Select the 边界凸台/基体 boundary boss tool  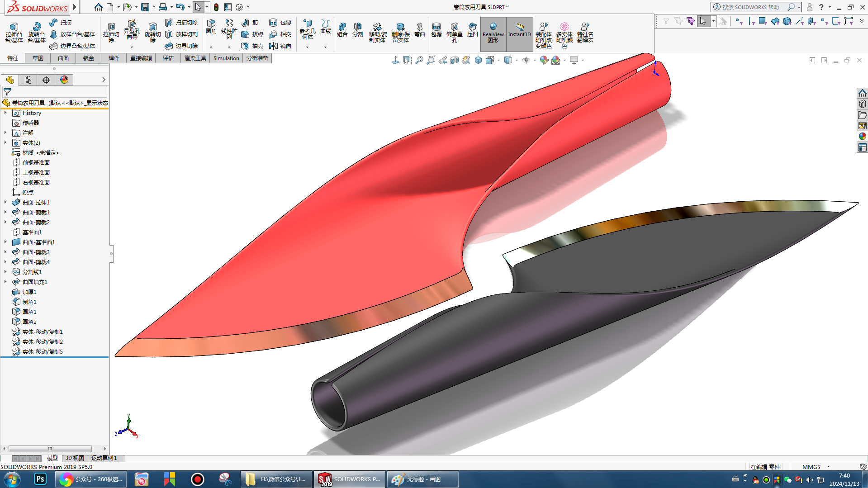pos(72,46)
